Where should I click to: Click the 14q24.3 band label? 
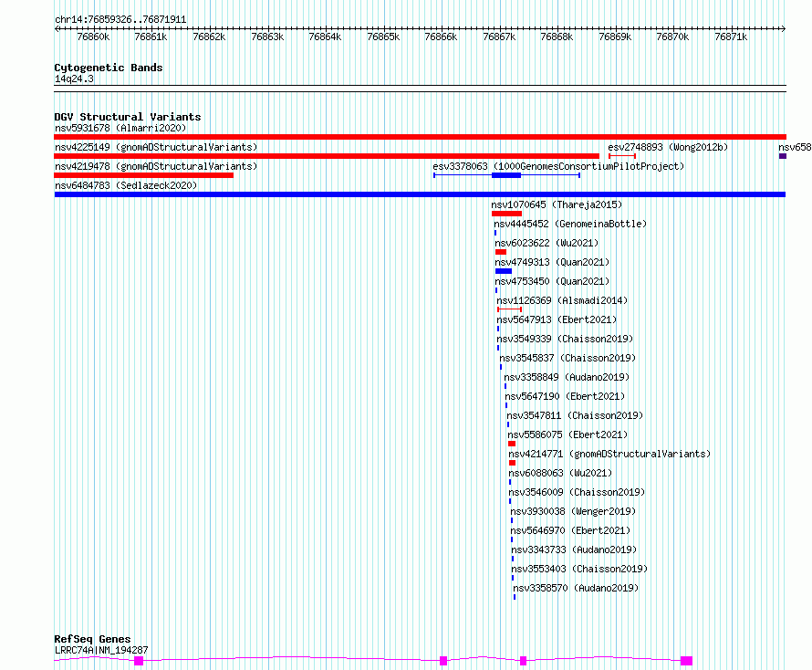tap(74, 79)
